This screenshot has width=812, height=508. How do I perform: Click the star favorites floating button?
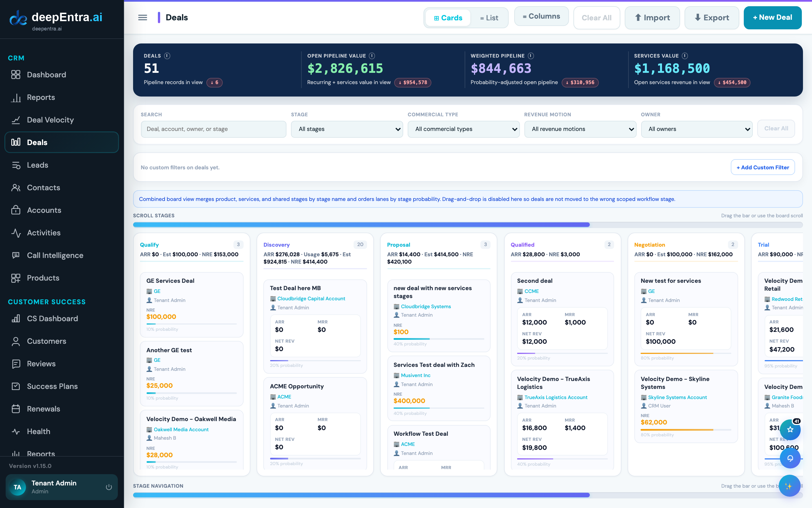click(x=790, y=430)
